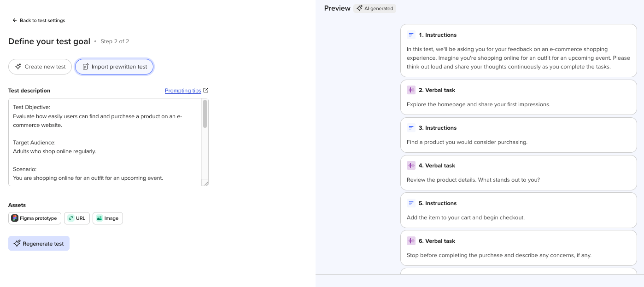
Task: Click the Figma prototype asset button
Action: (35, 218)
